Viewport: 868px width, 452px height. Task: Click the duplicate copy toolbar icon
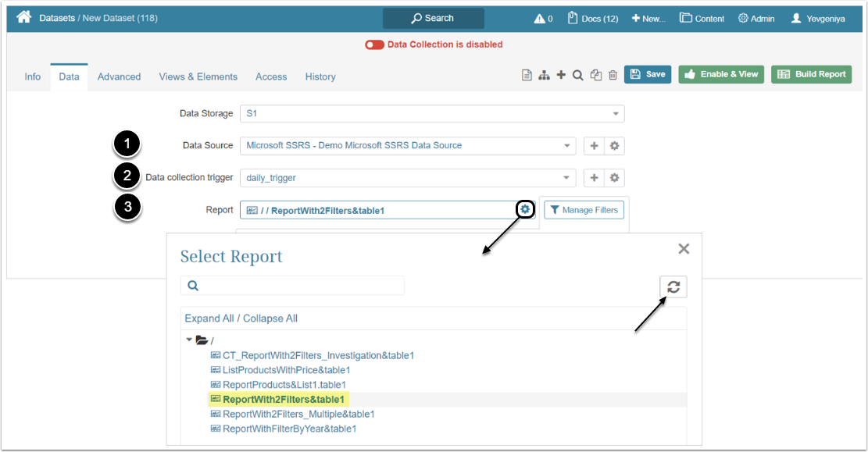(x=595, y=75)
